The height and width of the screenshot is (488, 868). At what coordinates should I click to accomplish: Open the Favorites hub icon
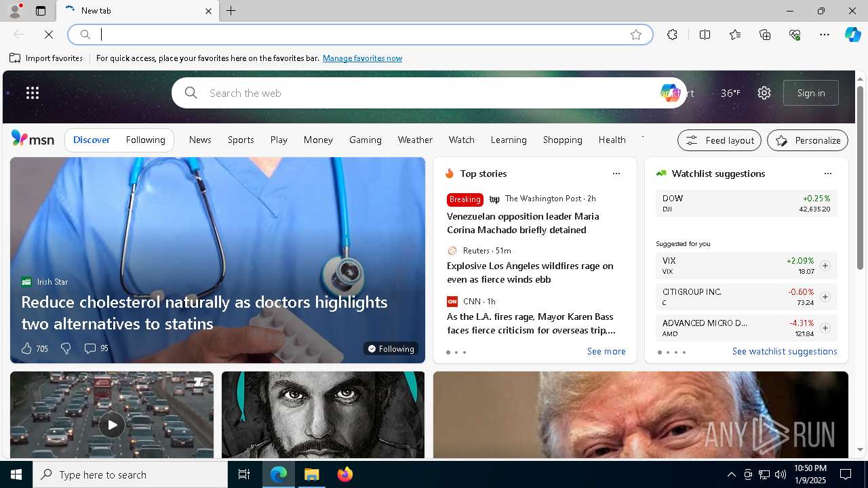735,35
